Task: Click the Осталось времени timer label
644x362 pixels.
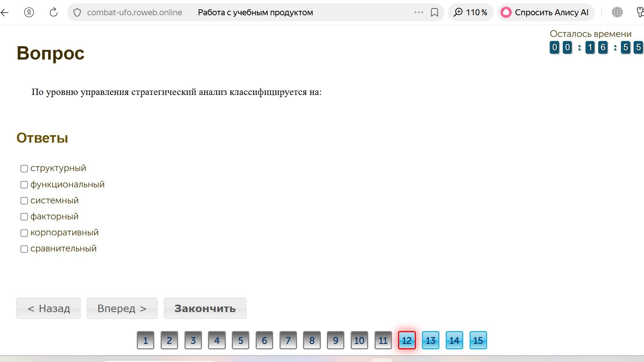Action: pyautogui.click(x=591, y=34)
